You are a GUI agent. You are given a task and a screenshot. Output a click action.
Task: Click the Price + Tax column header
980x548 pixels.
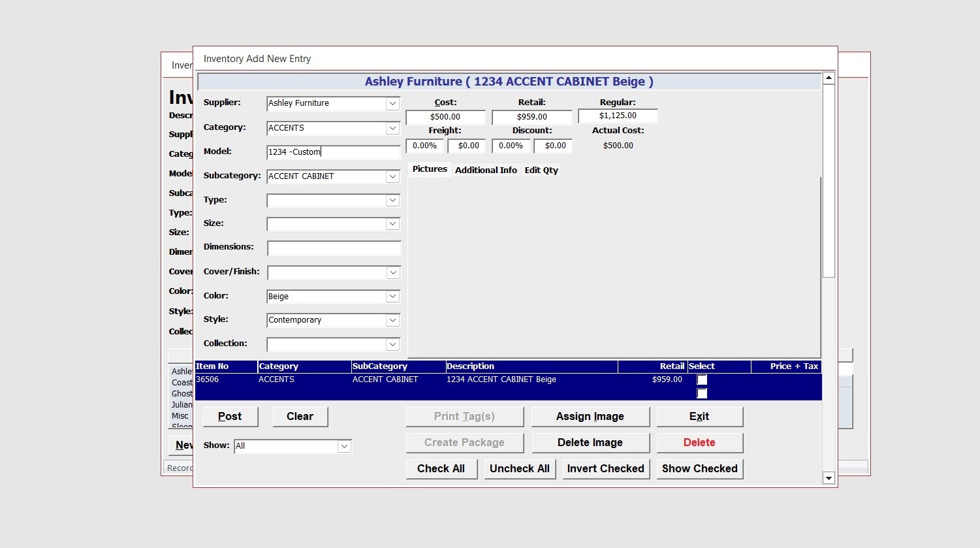coord(786,366)
